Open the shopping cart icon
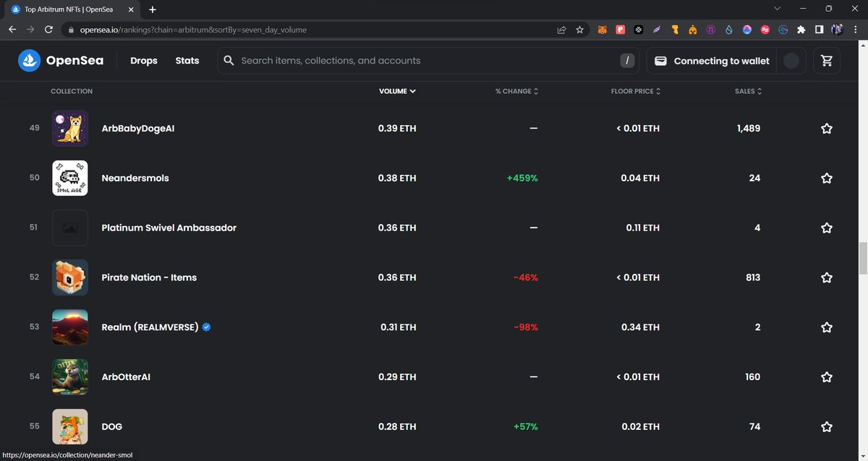868x461 pixels. (x=827, y=61)
